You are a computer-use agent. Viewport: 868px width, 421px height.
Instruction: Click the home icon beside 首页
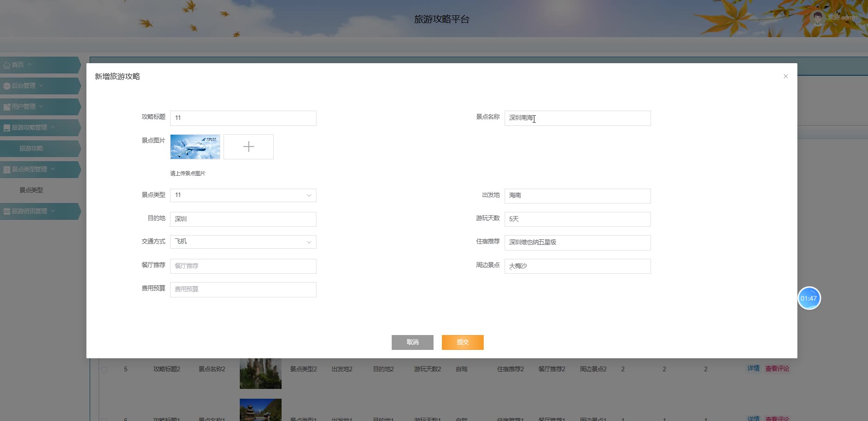(x=7, y=65)
